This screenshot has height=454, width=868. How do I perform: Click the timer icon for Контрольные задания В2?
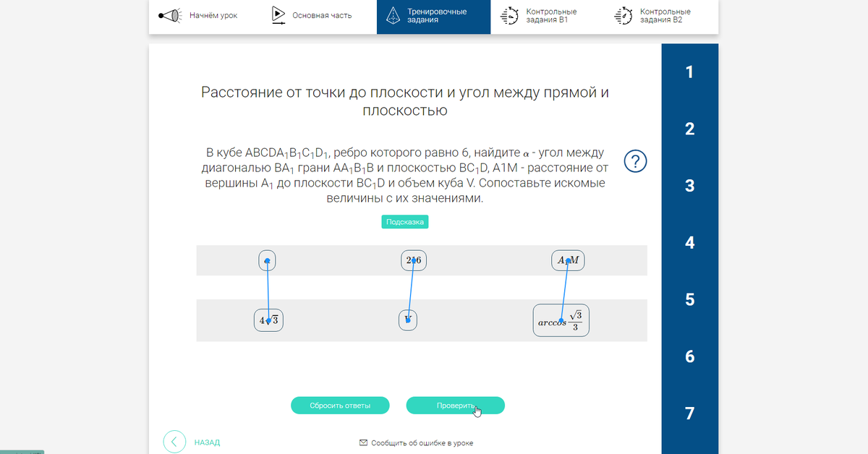click(x=623, y=16)
